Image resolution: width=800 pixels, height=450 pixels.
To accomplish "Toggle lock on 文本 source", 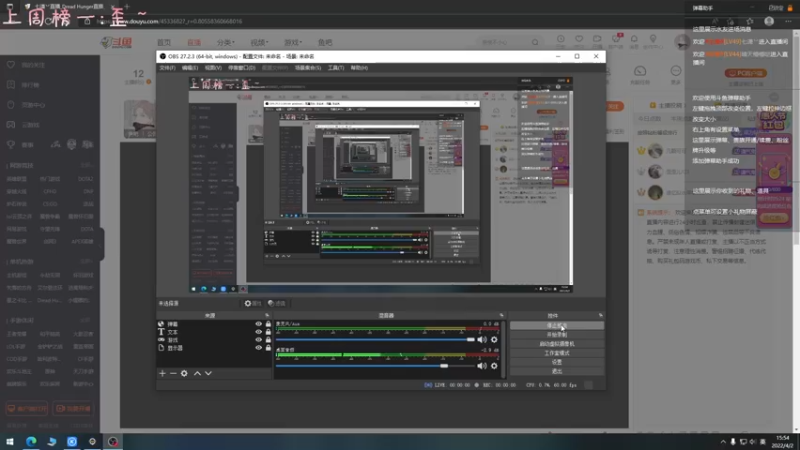I will (268, 332).
